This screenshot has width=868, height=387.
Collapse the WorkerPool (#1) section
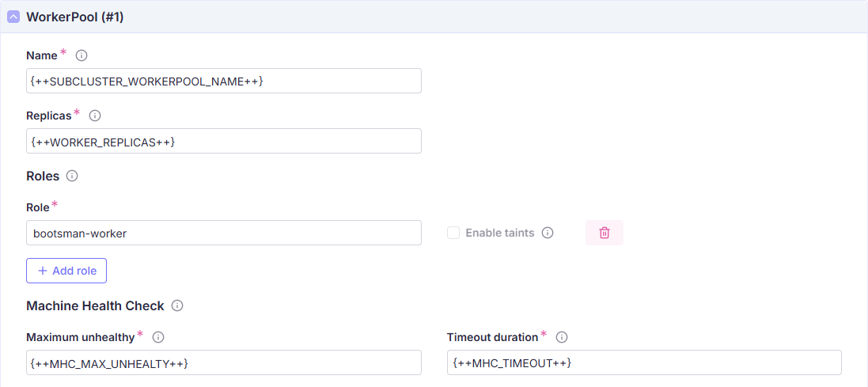click(x=13, y=17)
